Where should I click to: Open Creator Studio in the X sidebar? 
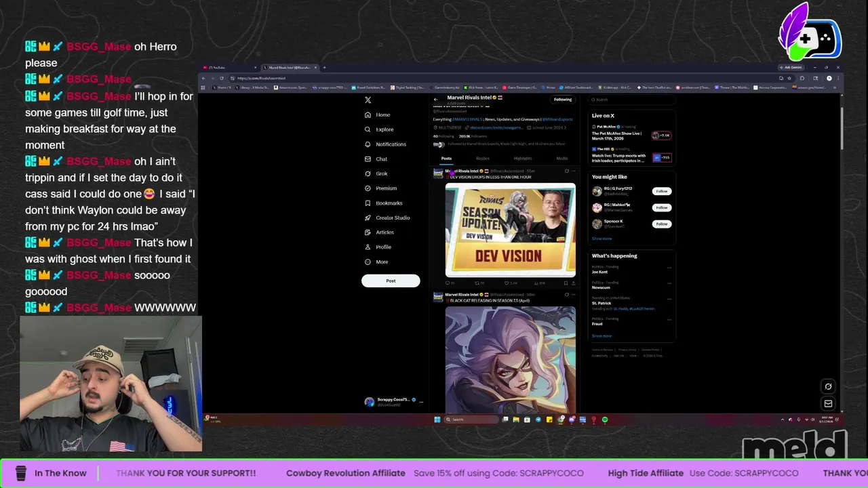pyautogui.click(x=387, y=218)
